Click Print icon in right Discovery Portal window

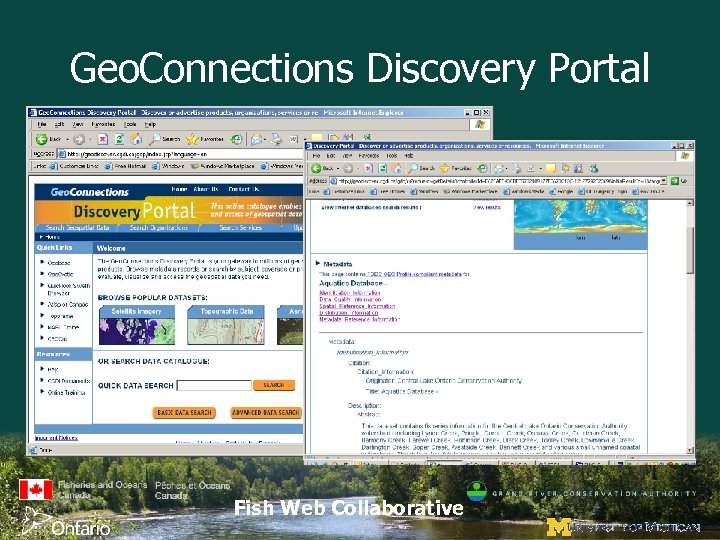(x=517, y=169)
